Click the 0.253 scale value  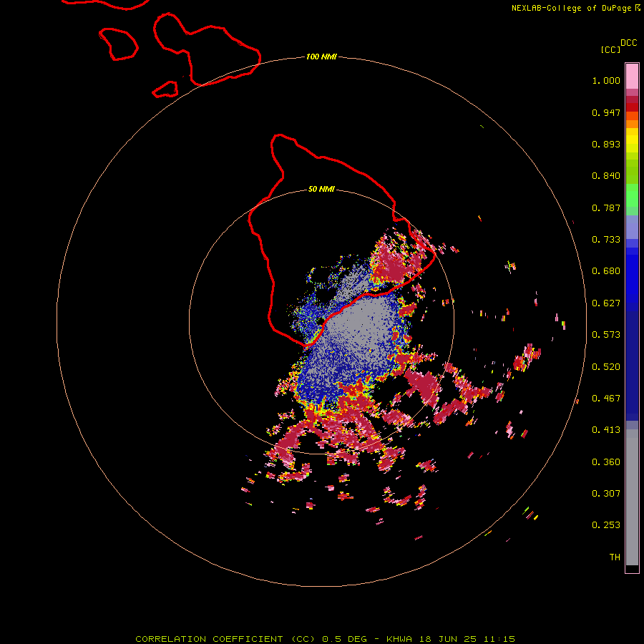(x=606, y=525)
